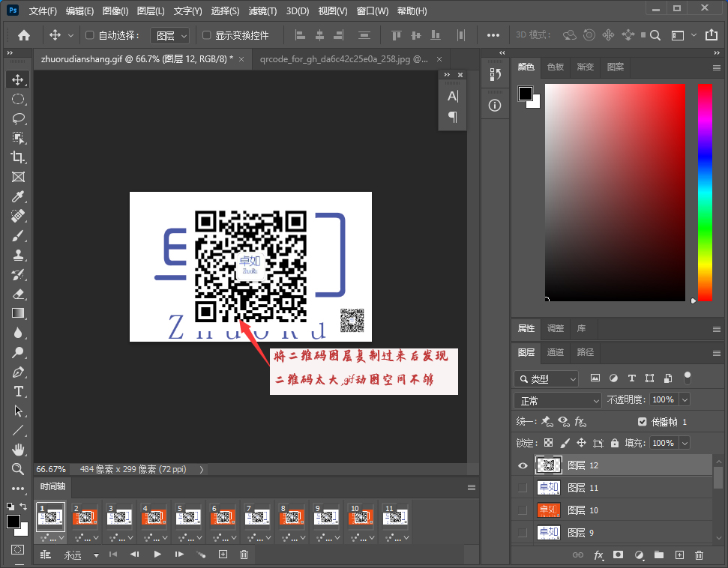Open the 滤镜(T) menu

point(261,11)
